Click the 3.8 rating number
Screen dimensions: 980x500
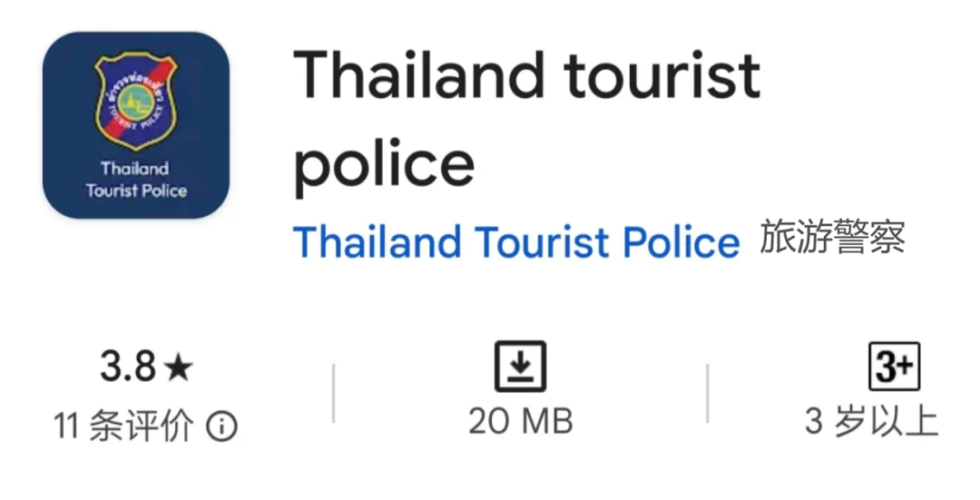(128, 367)
